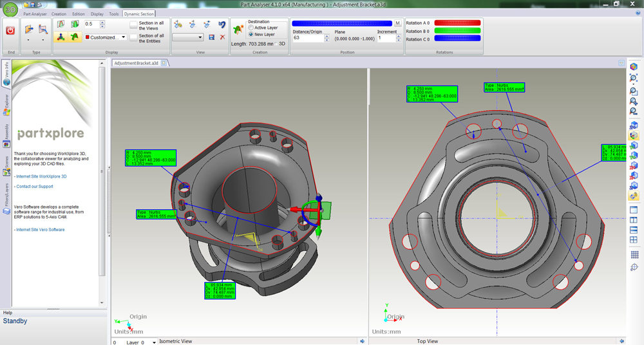Toggle the grid display icon
The image size is (644, 345).
pyautogui.click(x=634, y=255)
